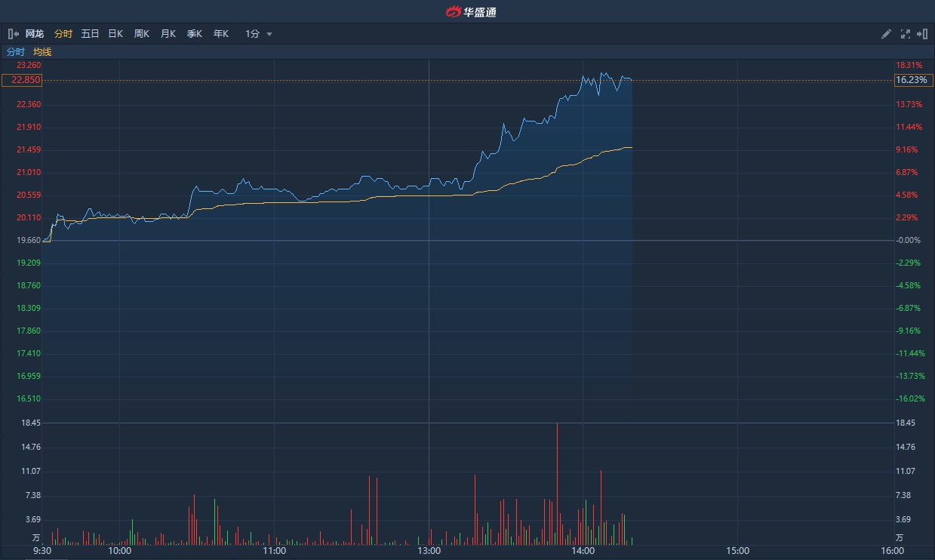Collapse right panel with arrow icon
The width and height of the screenshot is (935, 560).
[921, 34]
